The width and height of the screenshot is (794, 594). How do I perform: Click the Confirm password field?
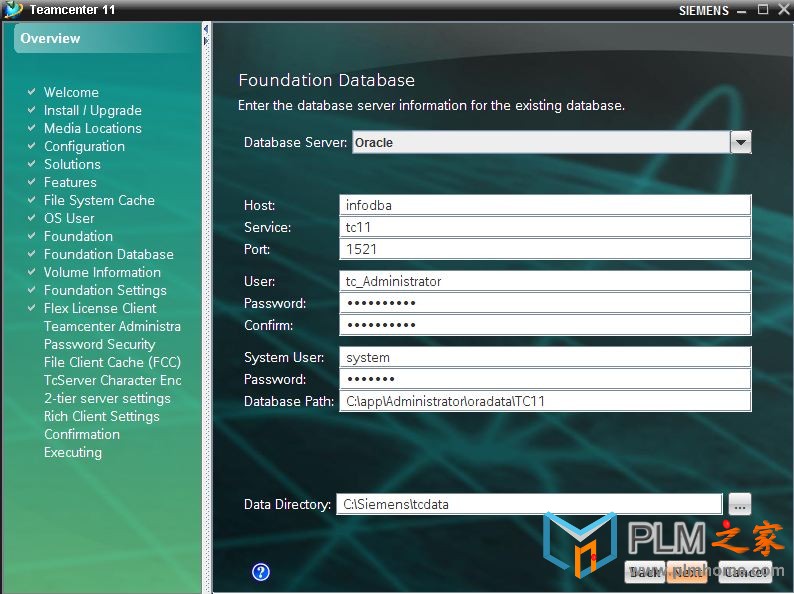tap(545, 325)
